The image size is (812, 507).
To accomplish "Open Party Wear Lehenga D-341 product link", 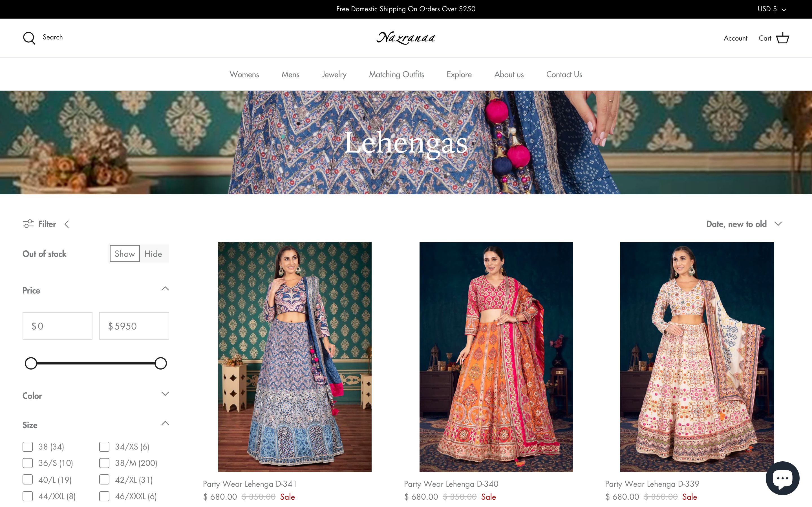I will point(250,484).
